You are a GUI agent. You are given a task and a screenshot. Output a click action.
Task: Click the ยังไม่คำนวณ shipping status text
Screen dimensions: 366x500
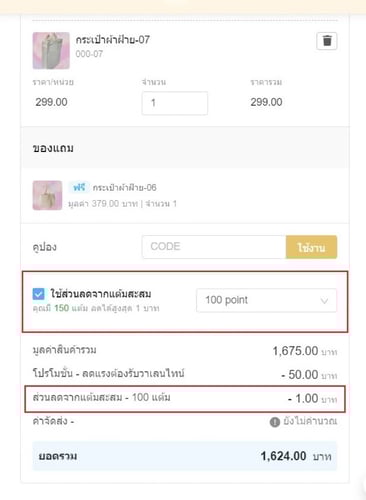[310, 421]
